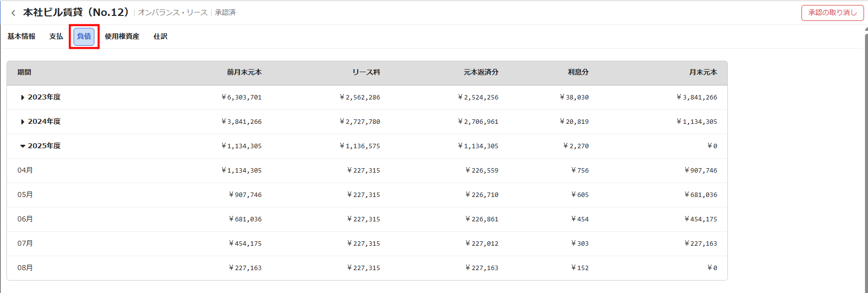This screenshot has width=868, height=293.
Task: Open the 仕訳 tab
Action: (160, 36)
